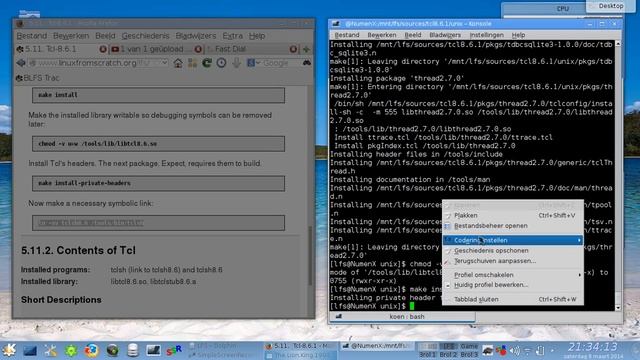The image size is (640, 360).
Task: Close the Fast Dial tab
Action: pos(293,49)
